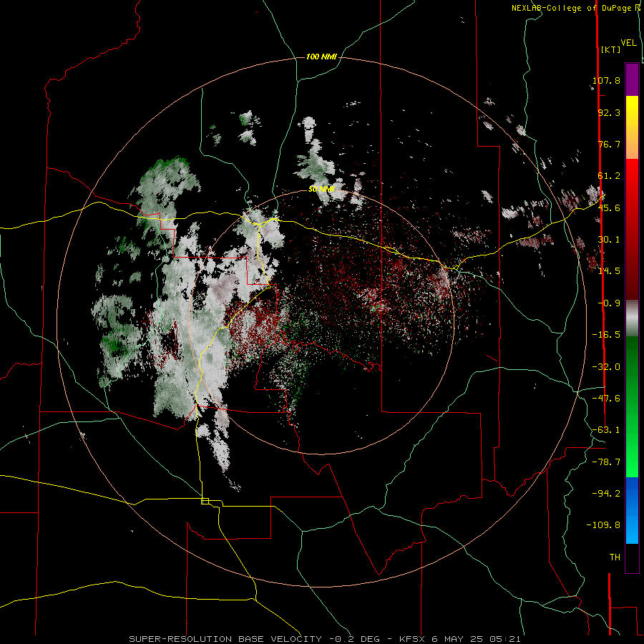Pick the blue segment of the color bar
644x644 pixels.
click(x=632, y=510)
